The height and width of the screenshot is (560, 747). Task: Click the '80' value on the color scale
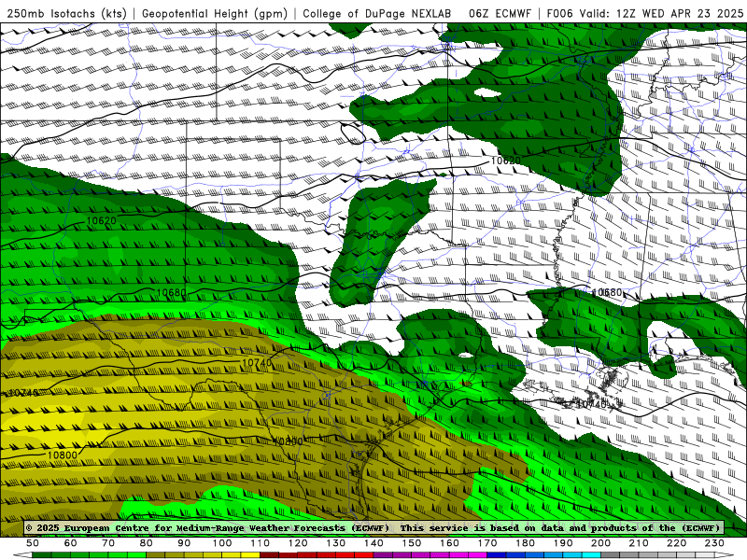tap(147, 543)
